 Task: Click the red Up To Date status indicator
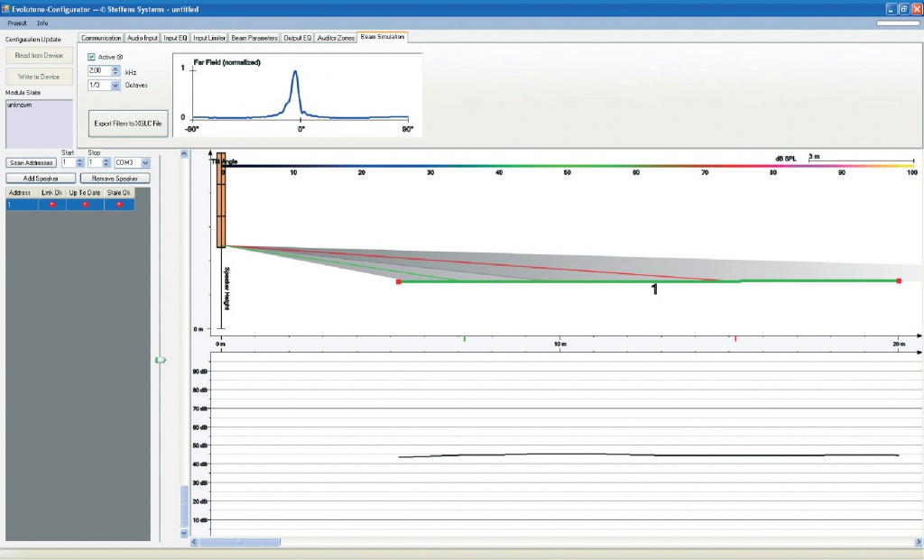[x=85, y=205]
